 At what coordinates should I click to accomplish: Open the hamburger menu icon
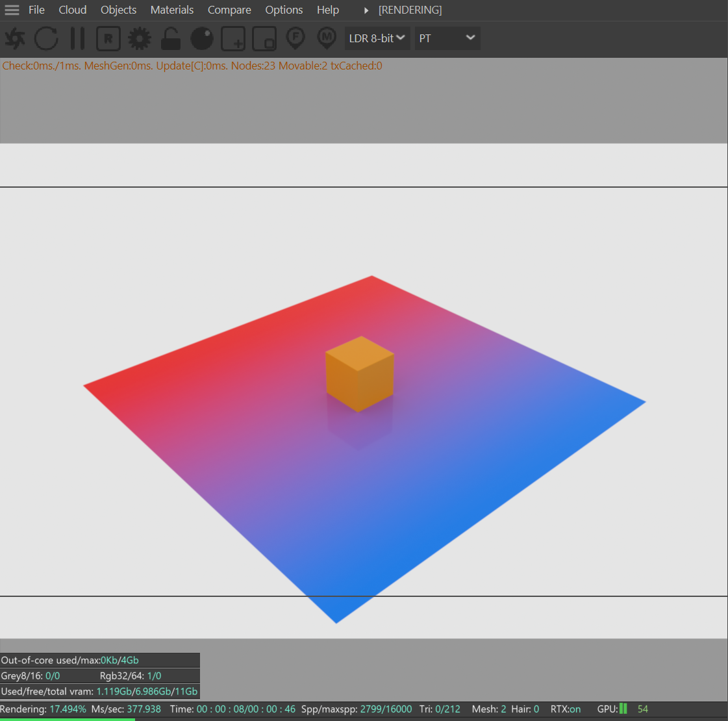(12, 10)
